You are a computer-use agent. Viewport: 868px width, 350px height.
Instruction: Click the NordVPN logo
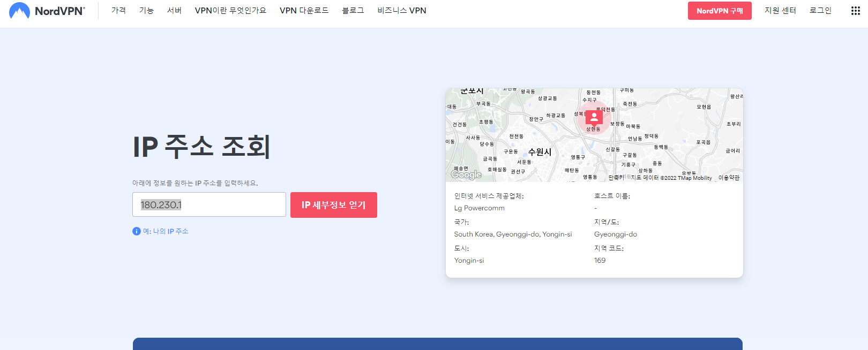point(47,11)
